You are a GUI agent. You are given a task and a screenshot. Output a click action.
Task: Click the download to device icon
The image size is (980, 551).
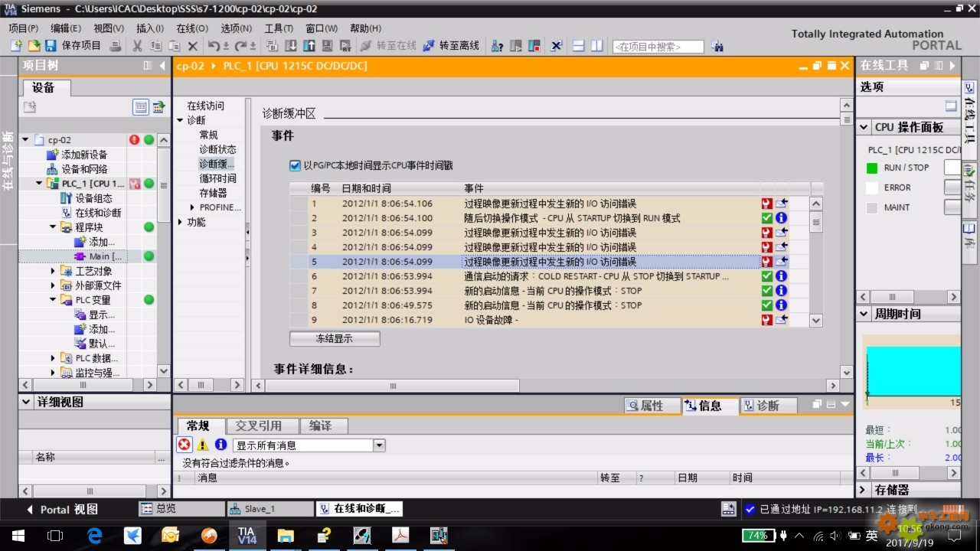coord(292,46)
